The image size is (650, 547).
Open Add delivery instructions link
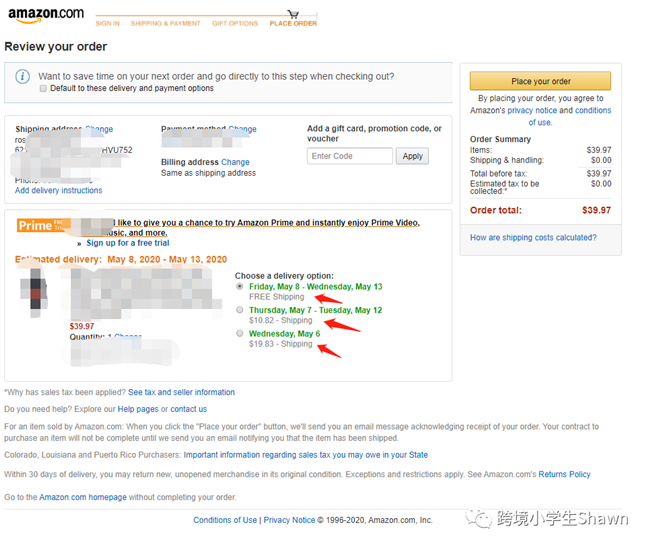(x=58, y=191)
